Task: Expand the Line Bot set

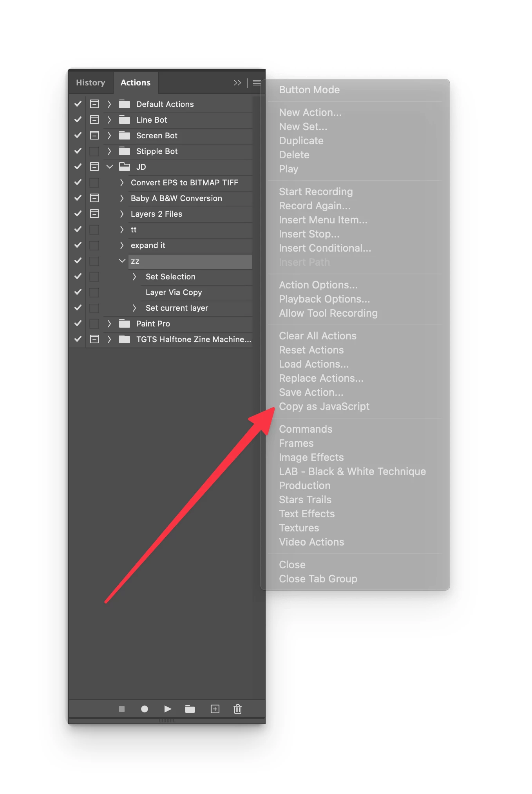Action: (x=109, y=120)
